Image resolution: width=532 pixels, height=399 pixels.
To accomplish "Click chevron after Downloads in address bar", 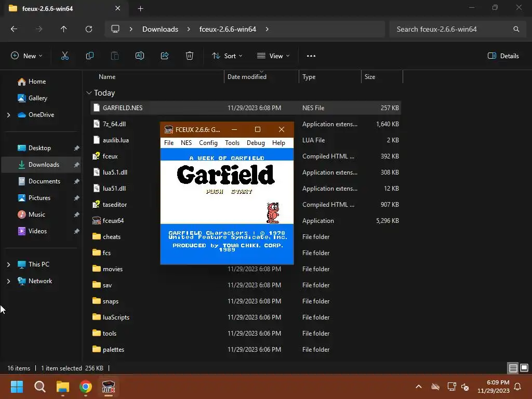I will pyautogui.click(x=189, y=29).
